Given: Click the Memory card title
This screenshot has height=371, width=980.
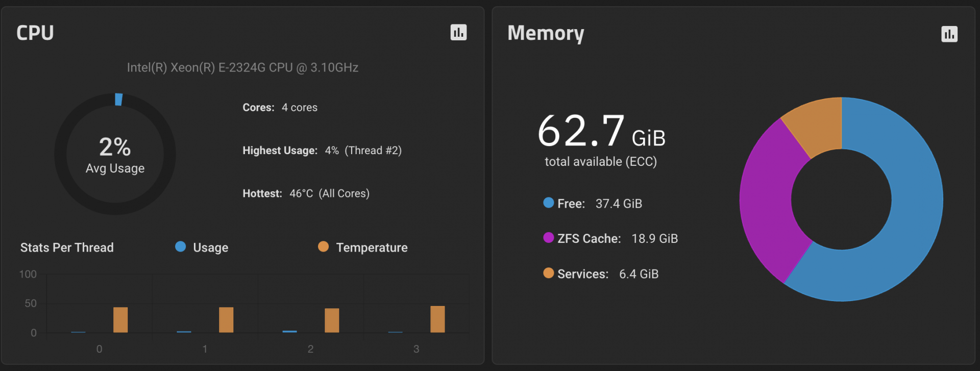Looking at the screenshot, I should coord(546,33).
